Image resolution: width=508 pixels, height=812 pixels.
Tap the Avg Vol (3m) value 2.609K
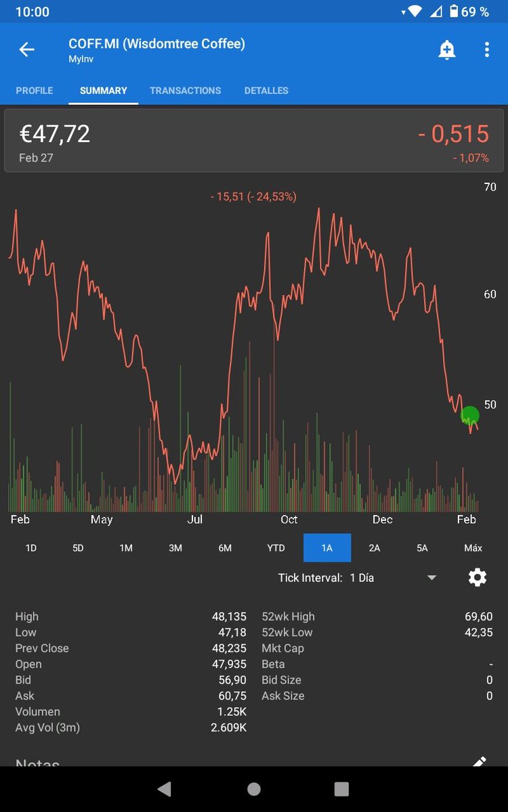pyautogui.click(x=229, y=727)
